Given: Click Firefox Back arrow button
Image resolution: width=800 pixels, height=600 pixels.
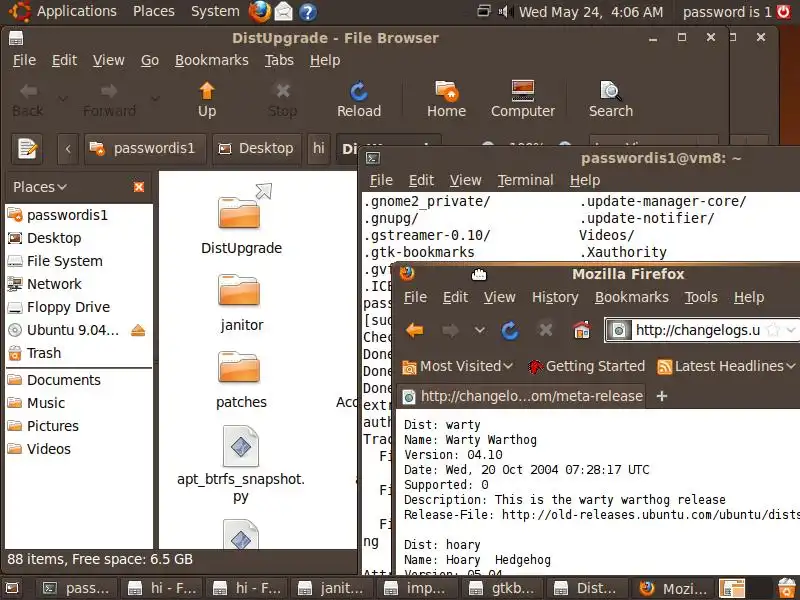Looking at the screenshot, I should coord(415,331).
